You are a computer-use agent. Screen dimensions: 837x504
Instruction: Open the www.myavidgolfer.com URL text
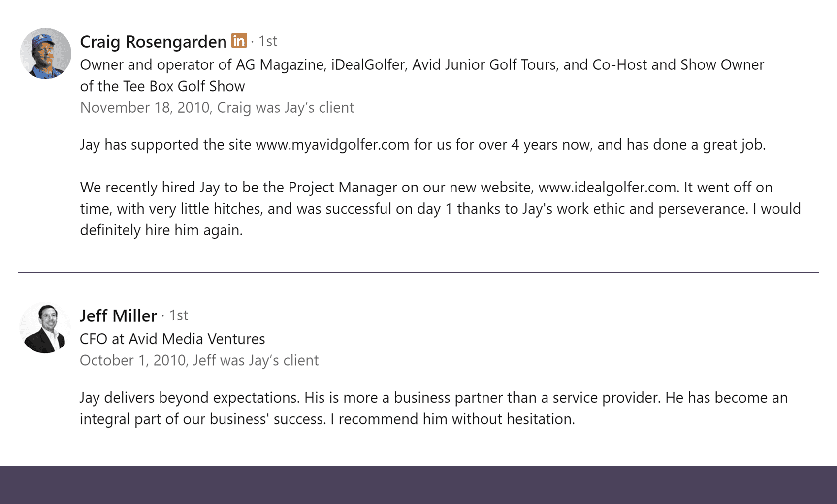(332, 145)
